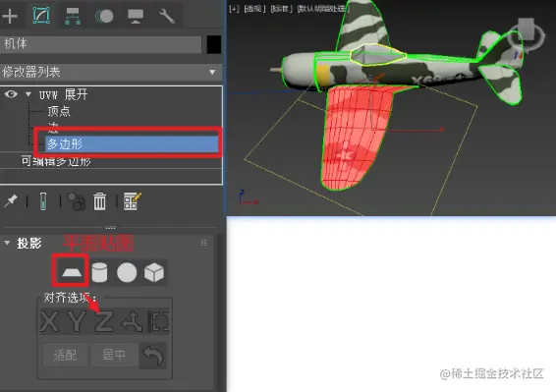Image resolution: width=556 pixels, height=392 pixels.
Task: Apply Cylindrical Map projection icon
Action: 99,272
